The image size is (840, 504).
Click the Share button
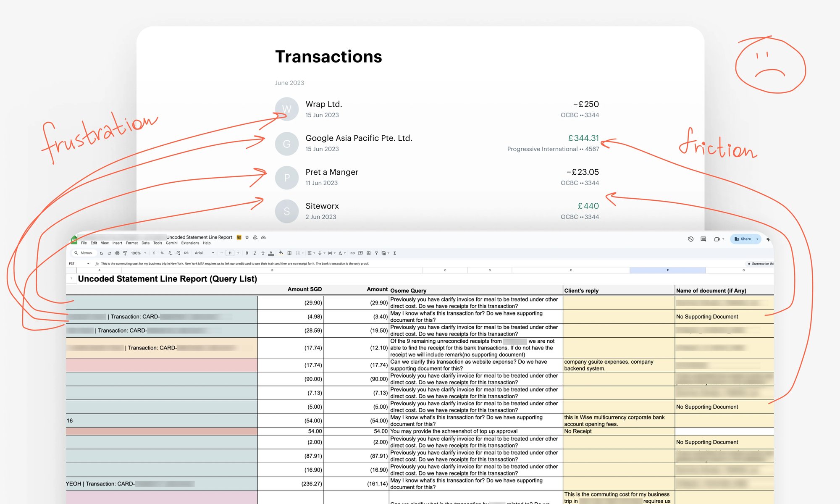[743, 239]
